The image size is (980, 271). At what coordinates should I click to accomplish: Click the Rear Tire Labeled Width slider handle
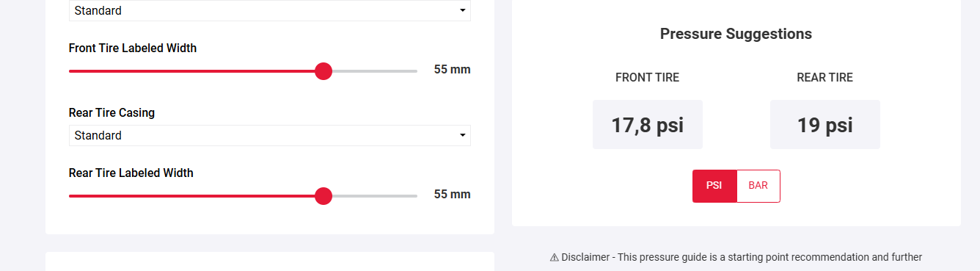323,196
